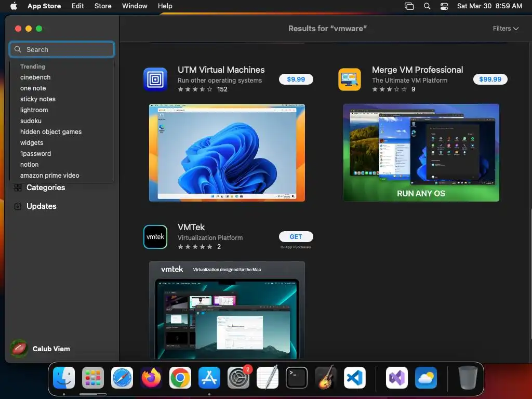Open Spotlight search in menu bar

[x=427, y=6]
